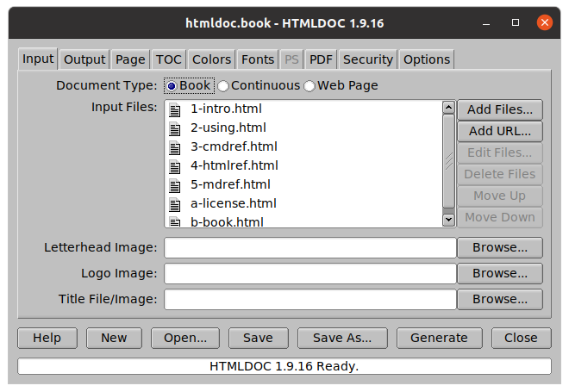569x392 pixels.
Task: Click the file icon beside b-book.html
Action: 174,221
